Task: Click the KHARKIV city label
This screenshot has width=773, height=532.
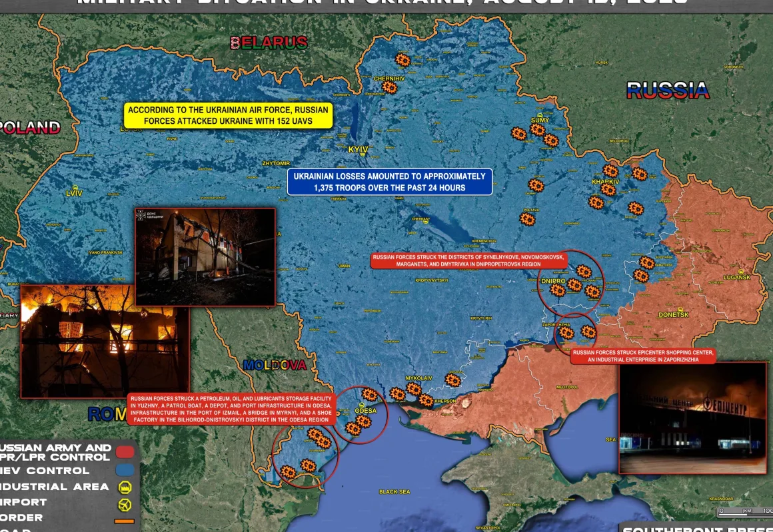Action: point(605,182)
